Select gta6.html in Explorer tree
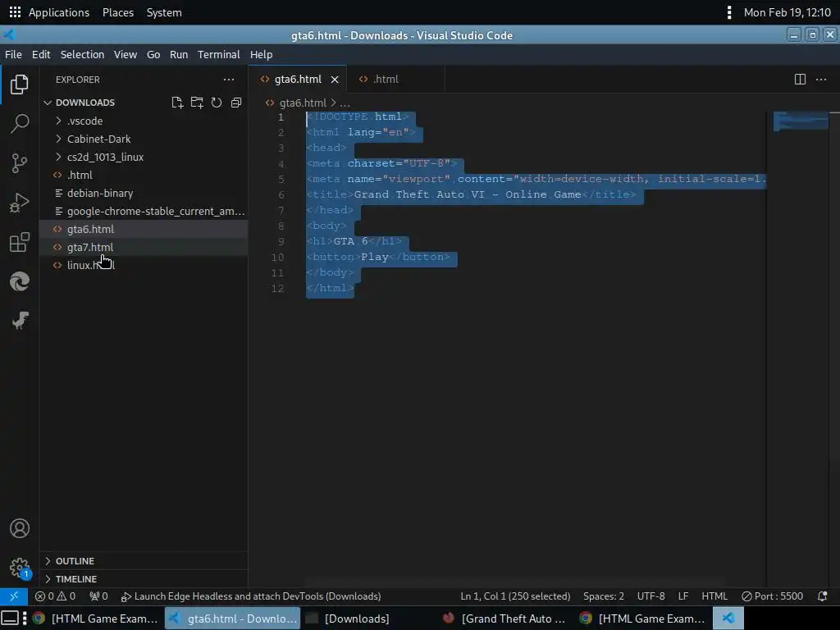Viewport: 840px width, 630px height. [x=143, y=230]
